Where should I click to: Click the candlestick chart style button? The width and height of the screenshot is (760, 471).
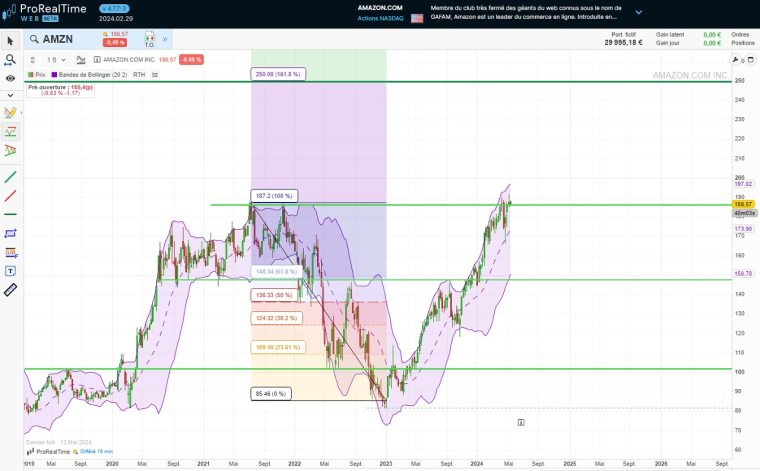[32, 60]
